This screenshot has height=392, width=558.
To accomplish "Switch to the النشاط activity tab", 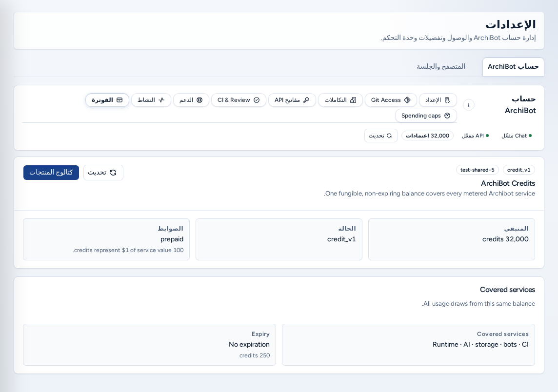I will pyautogui.click(x=151, y=100).
